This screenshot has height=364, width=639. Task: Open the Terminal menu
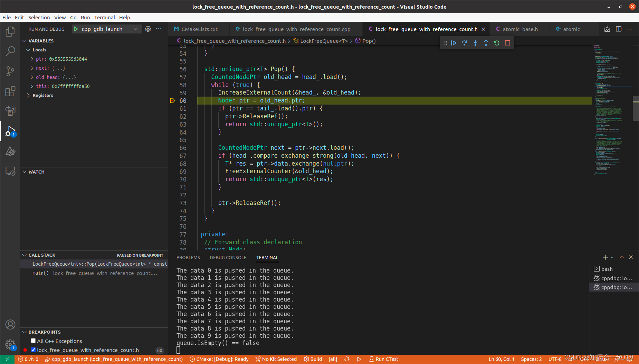[x=104, y=18]
